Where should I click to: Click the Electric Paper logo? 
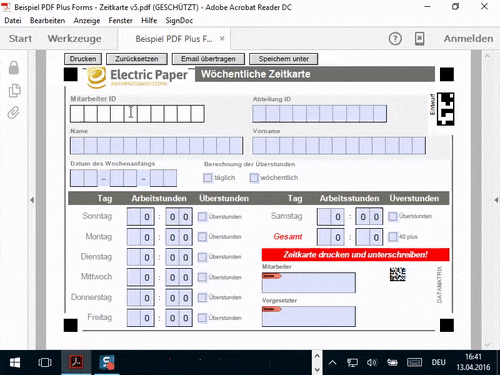(137, 77)
